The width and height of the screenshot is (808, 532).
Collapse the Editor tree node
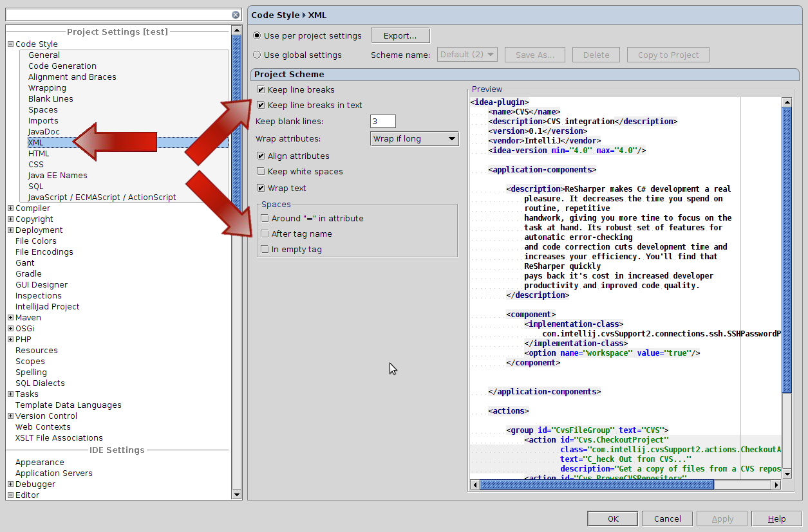pos(10,495)
